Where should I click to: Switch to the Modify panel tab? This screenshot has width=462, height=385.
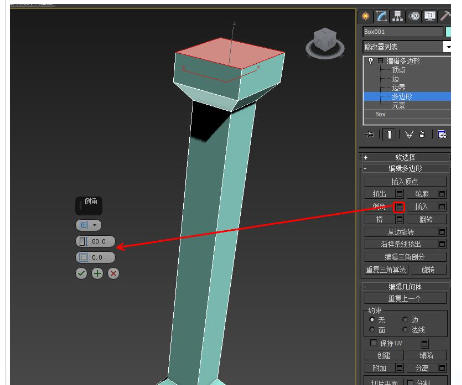click(x=381, y=16)
